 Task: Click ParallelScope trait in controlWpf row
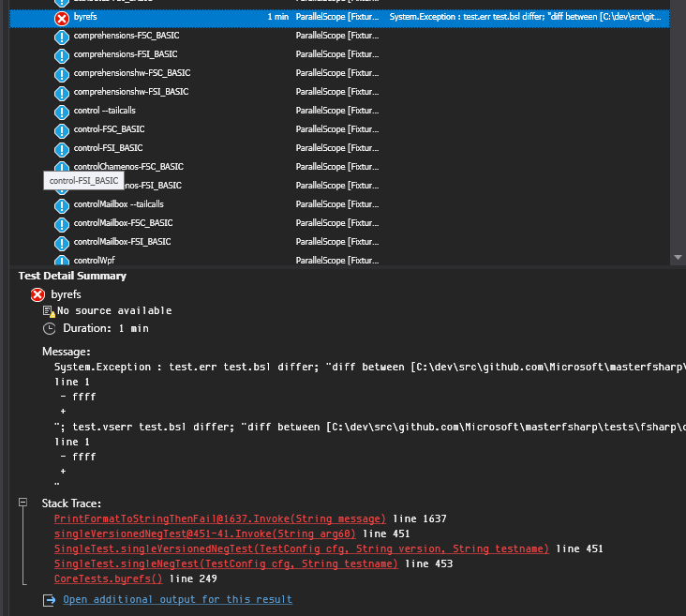click(337, 261)
